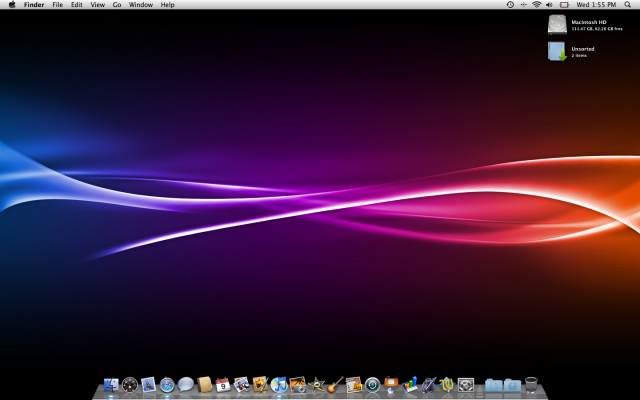Open Preview icon in the dock
This screenshot has height=400, width=640.
coord(242,384)
